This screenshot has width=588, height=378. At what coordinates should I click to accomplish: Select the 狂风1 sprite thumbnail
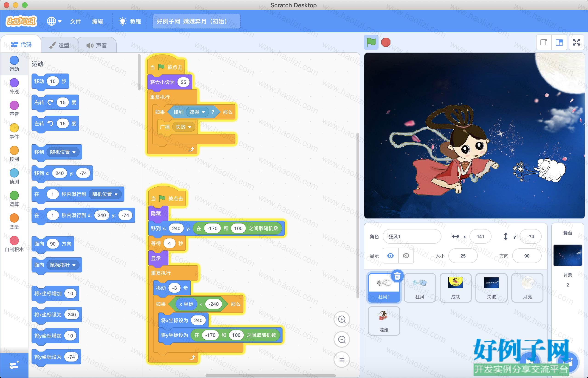[384, 288]
